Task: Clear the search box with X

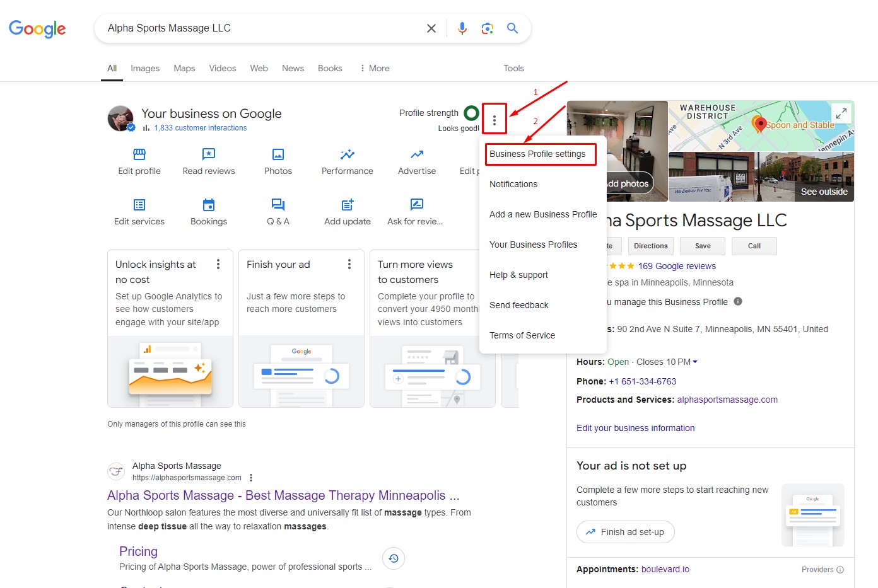Action: (x=431, y=28)
